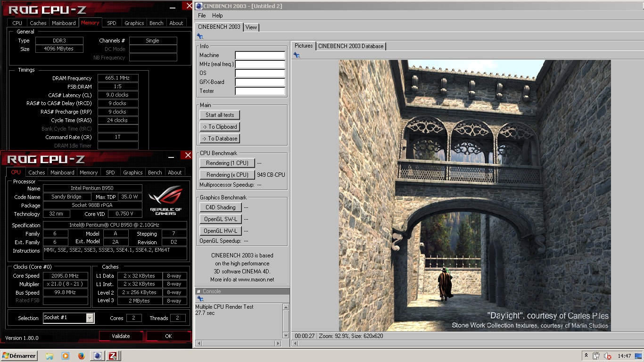Switch to the View tab in CINEBENCH

coord(251,27)
